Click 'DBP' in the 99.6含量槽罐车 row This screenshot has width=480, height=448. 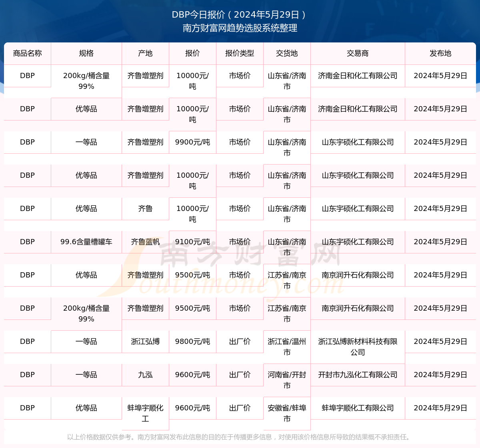pos(28,242)
